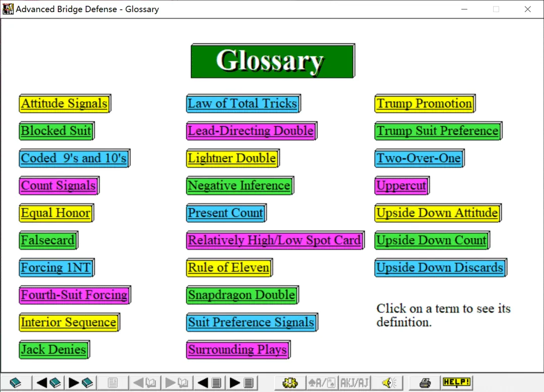Open the Surrounding Plays definition
Image resolution: width=544 pixels, height=392 pixels.
tap(238, 350)
